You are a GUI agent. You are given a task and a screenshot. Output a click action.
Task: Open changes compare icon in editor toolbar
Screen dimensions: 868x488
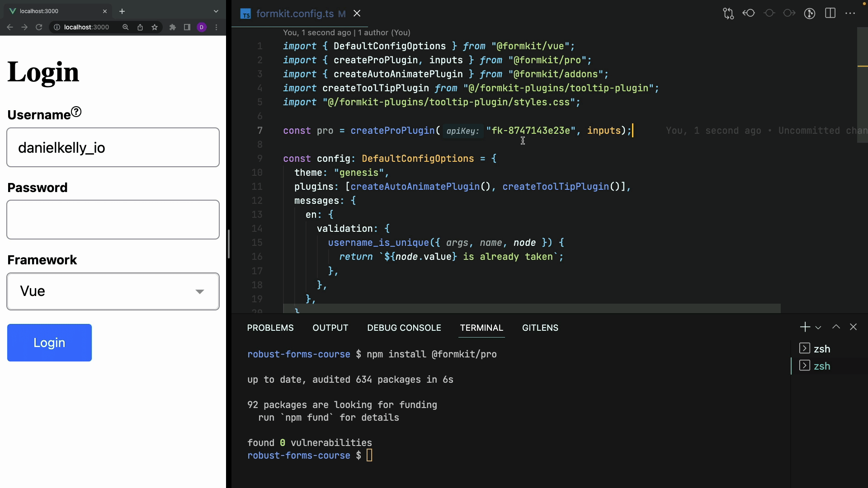click(x=728, y=14)
